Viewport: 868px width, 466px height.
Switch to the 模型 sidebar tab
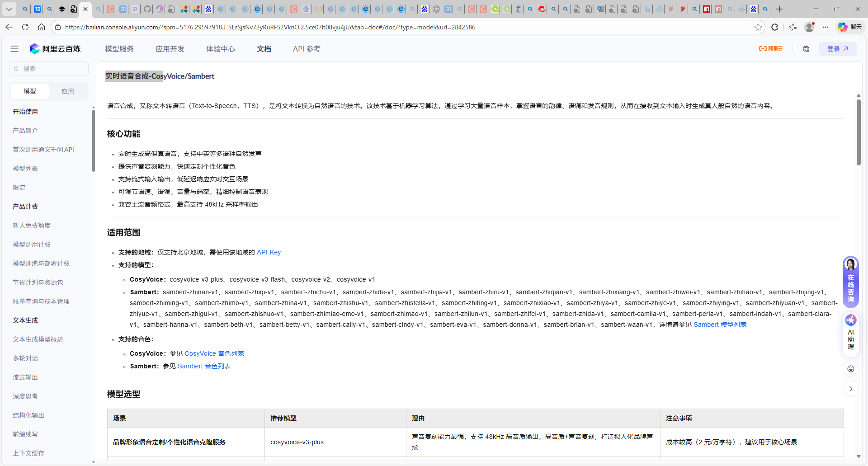pyautogui.click(x=30, y=91)
